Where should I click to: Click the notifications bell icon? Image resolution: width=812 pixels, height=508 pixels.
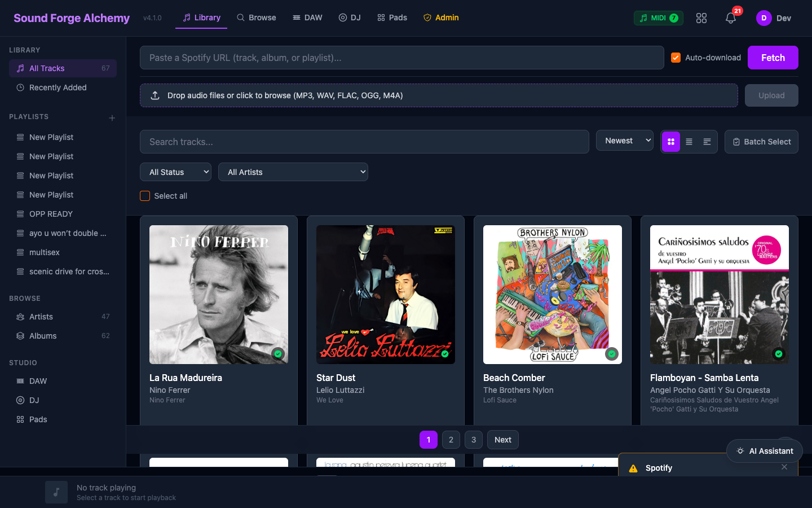point(730,17)
